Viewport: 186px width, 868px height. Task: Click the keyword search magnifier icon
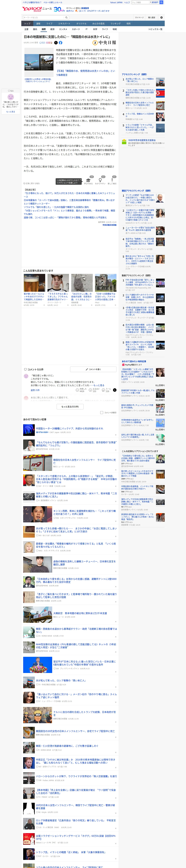click(x=66, y=18)
